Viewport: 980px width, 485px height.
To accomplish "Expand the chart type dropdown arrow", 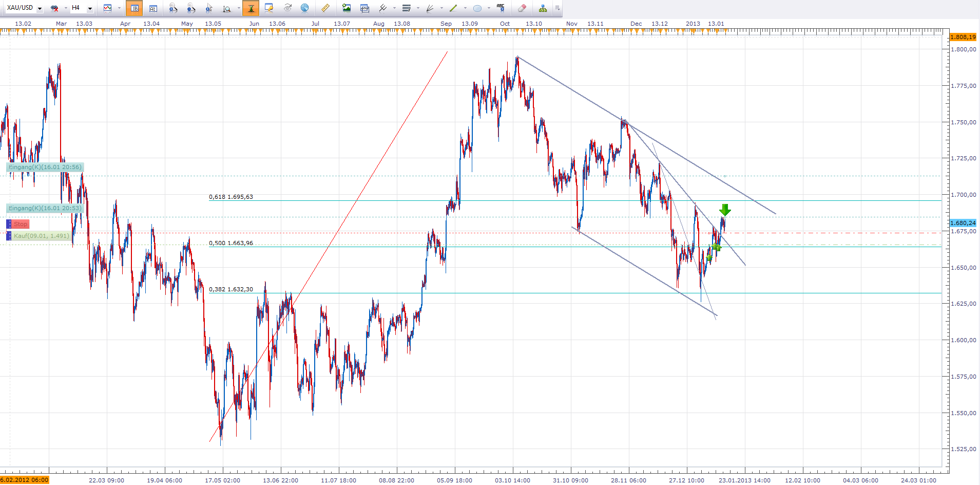I will 119,8.
